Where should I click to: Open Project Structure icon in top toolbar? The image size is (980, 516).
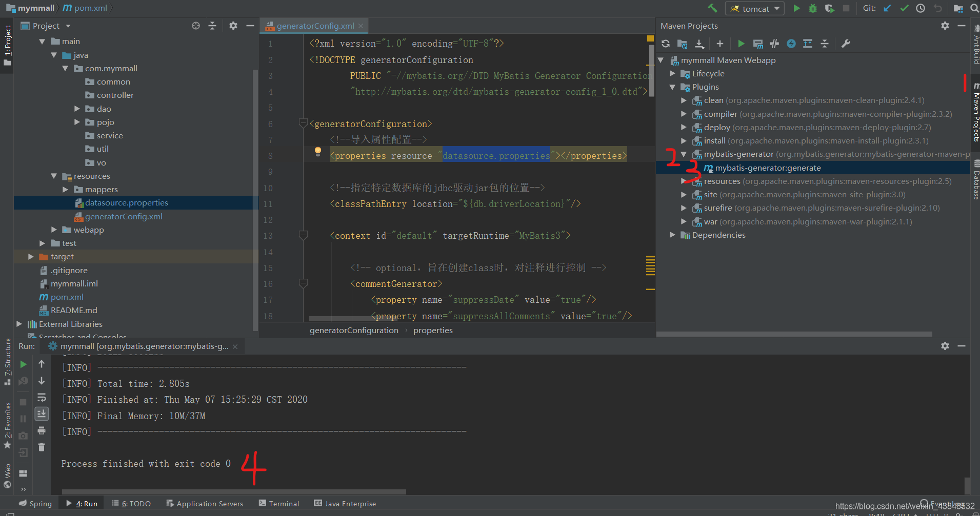point(958,8)
